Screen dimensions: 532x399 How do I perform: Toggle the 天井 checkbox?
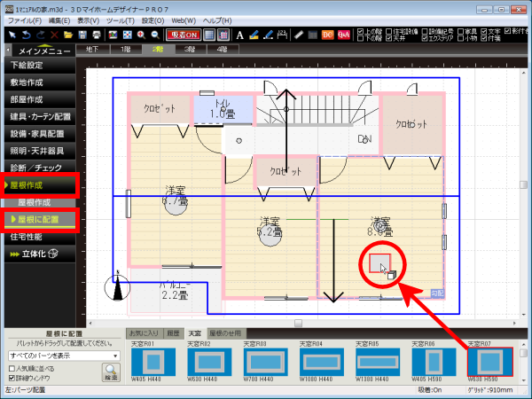point(361,40)
